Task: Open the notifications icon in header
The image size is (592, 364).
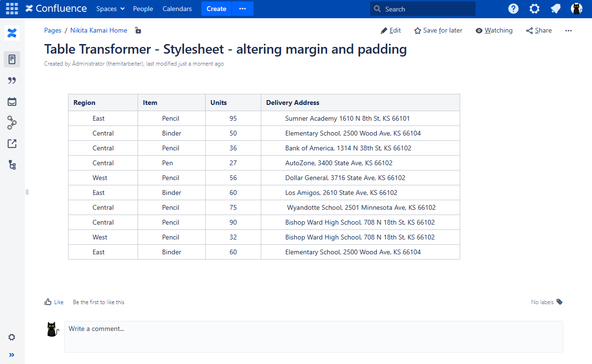Action: 556,9
